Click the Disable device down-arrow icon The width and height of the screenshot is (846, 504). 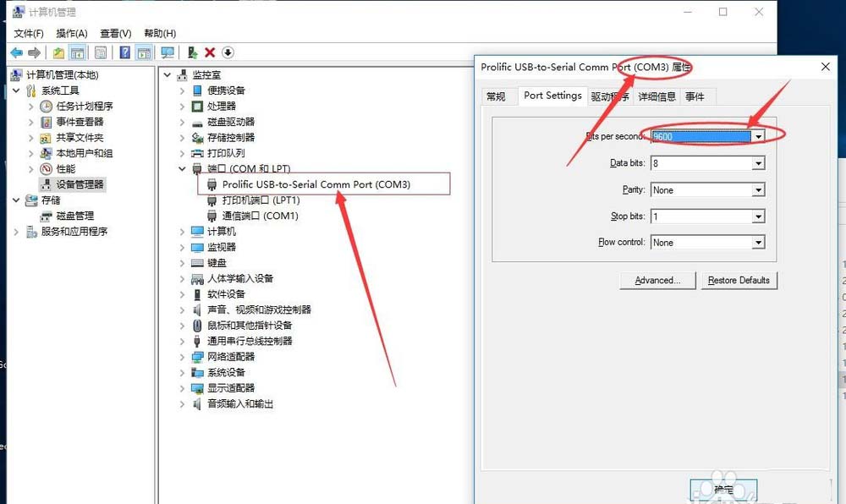228,52
